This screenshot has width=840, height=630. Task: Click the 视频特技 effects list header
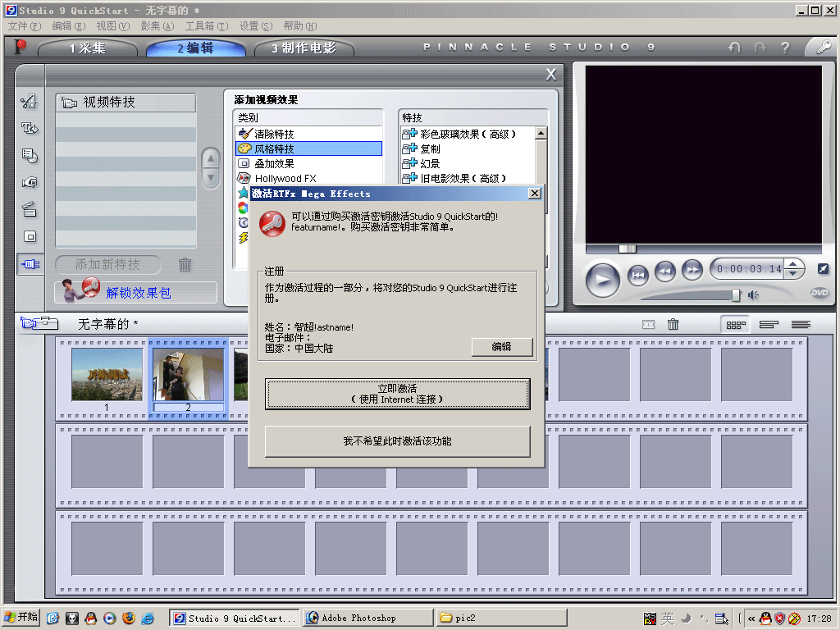point(126,103)
